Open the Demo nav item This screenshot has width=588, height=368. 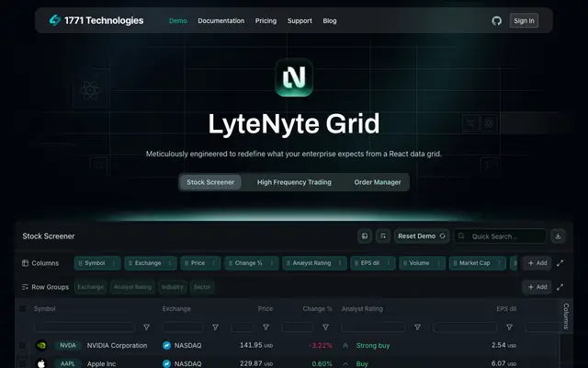(x=177, y=20)
